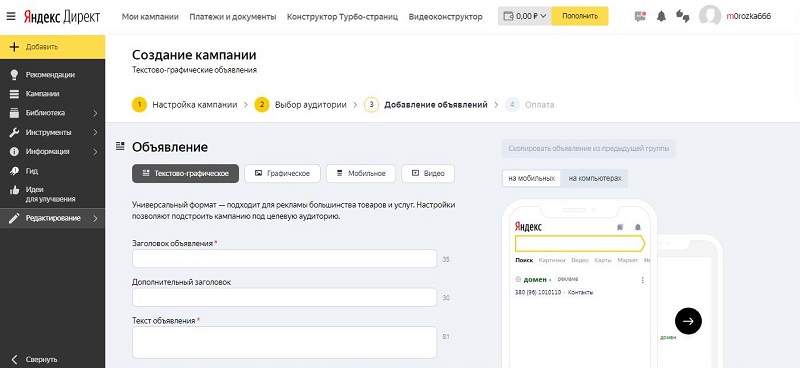Collapse the sidebar with Свернуть
The height and width of the screenshot is (368, 800).
coord(34,359)
